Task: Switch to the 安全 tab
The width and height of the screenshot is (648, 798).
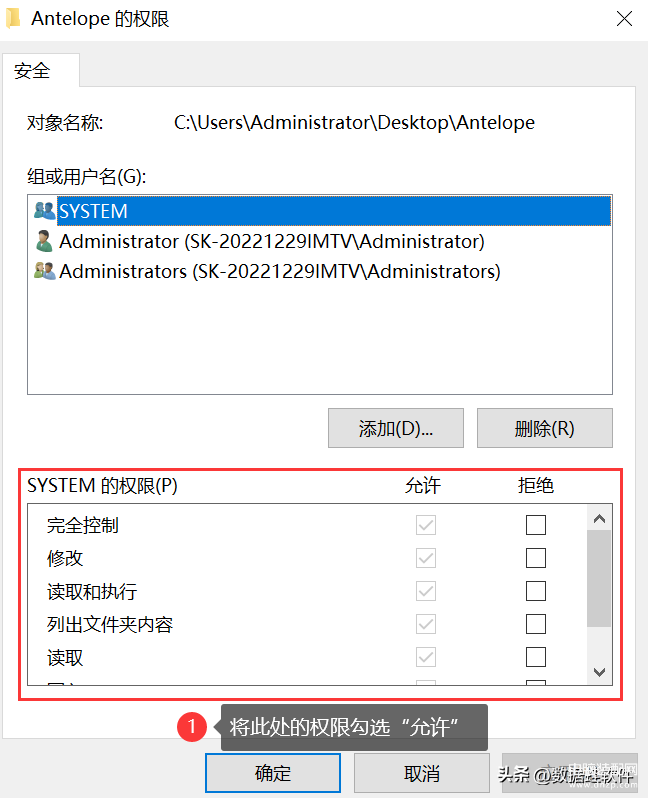Action: [33, 71]
